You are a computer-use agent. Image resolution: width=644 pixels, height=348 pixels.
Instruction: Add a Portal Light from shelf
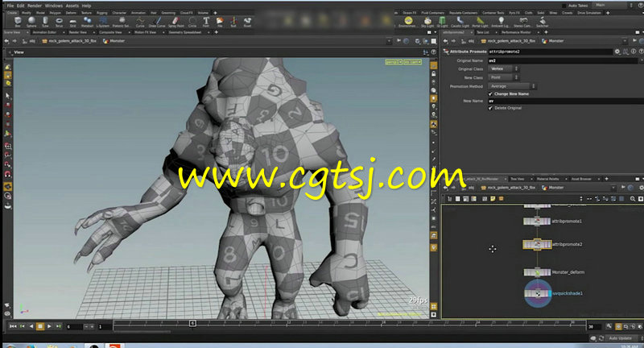[x=480, y=22]
